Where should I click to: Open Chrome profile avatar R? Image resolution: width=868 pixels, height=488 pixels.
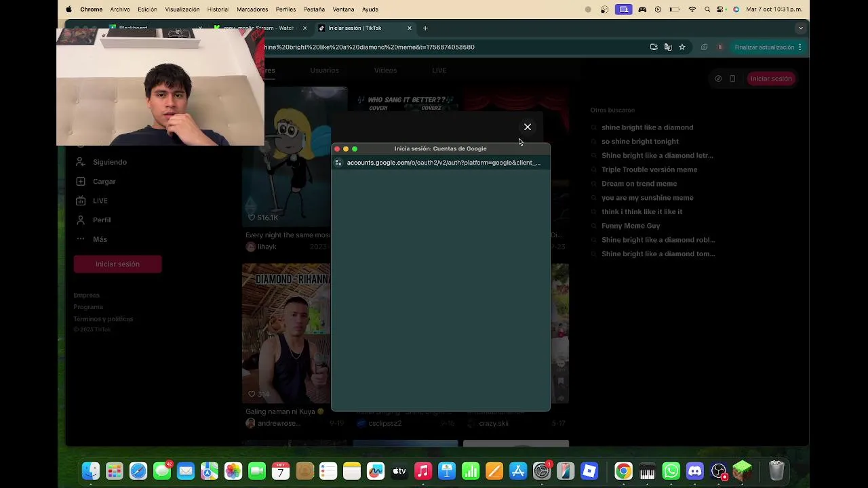point(719,47)
